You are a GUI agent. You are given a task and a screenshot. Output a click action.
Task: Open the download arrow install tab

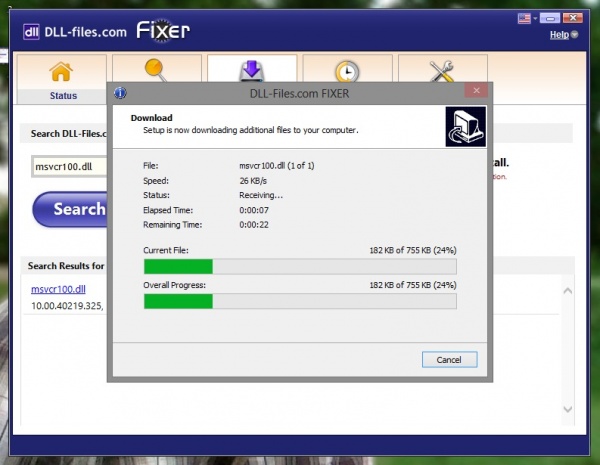[252, 68]
